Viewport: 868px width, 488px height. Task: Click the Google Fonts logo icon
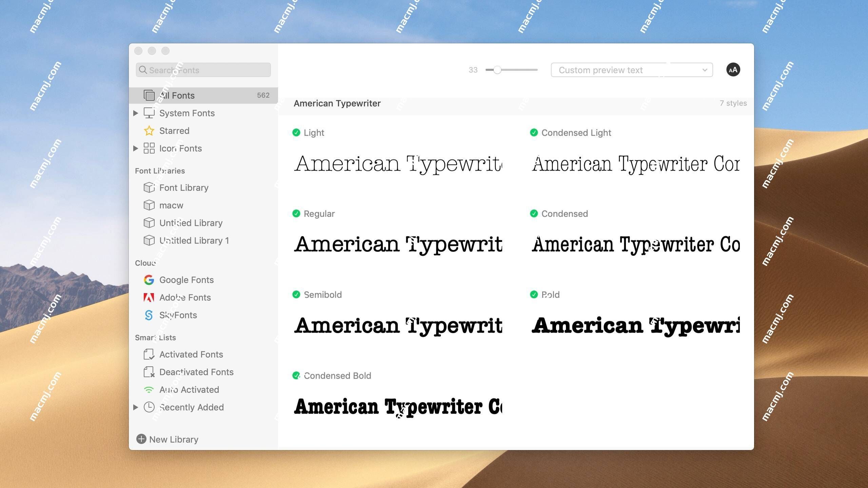pos(149,280)
